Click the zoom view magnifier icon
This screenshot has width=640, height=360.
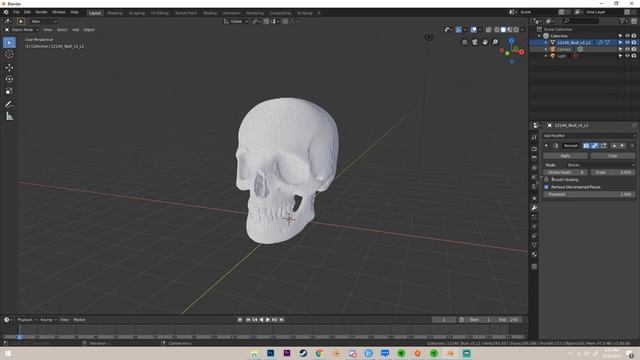point(495,42)
